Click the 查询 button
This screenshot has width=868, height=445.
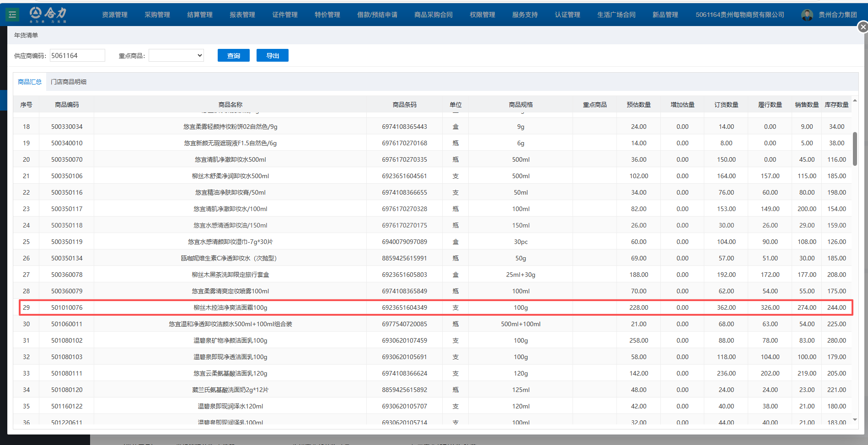(233, 55)
